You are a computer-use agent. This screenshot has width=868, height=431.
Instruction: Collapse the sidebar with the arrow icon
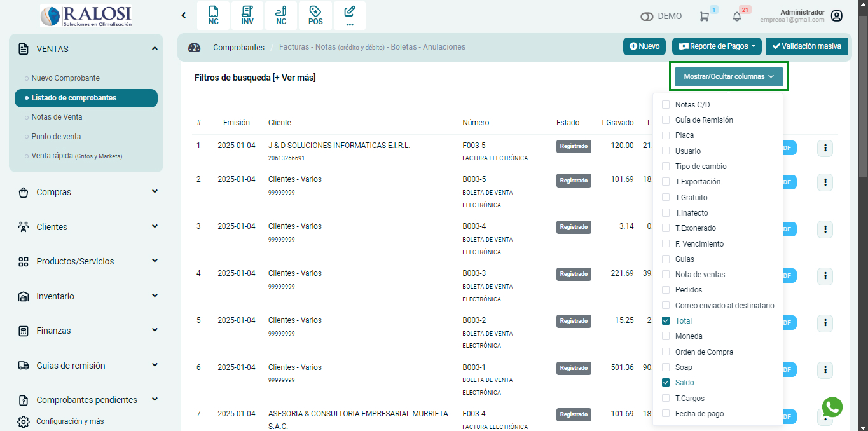tap(184, 15)
